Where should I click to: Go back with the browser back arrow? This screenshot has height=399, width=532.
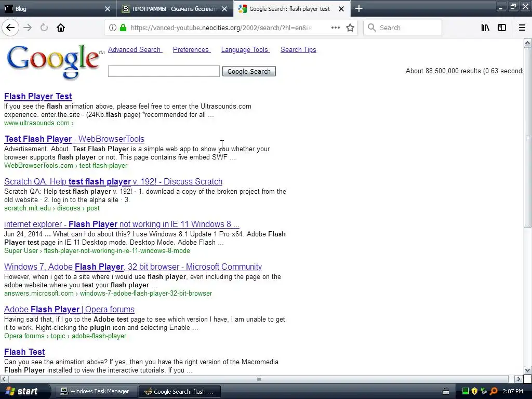point(10,28)
